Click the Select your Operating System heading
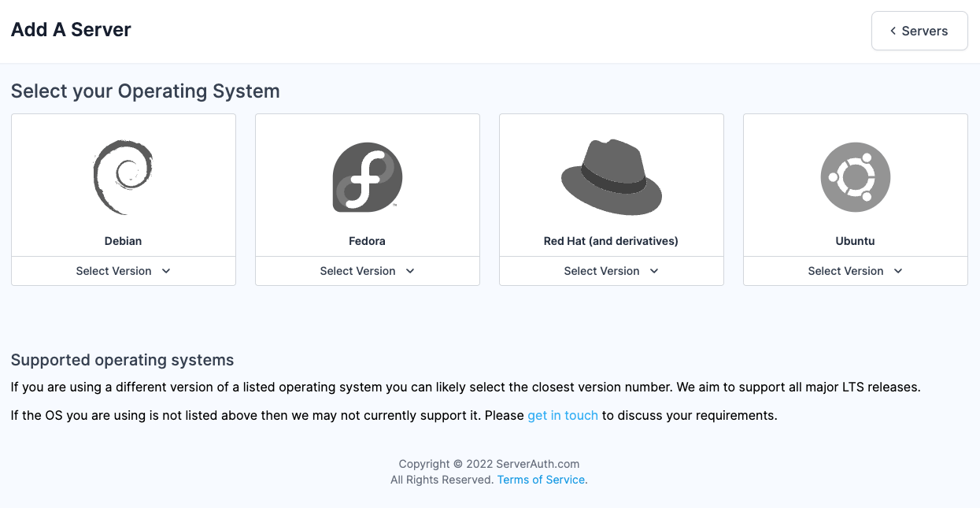 [x=146, y=91]
